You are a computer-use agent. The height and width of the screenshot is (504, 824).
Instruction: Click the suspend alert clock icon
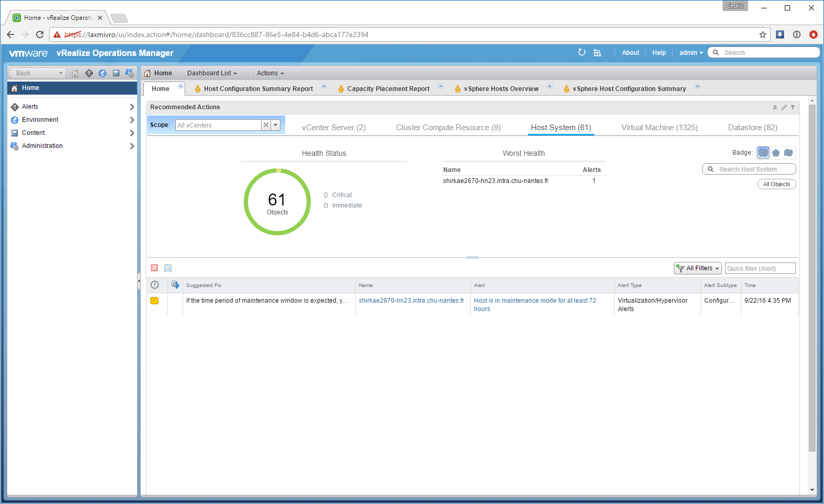click(168, 268)
